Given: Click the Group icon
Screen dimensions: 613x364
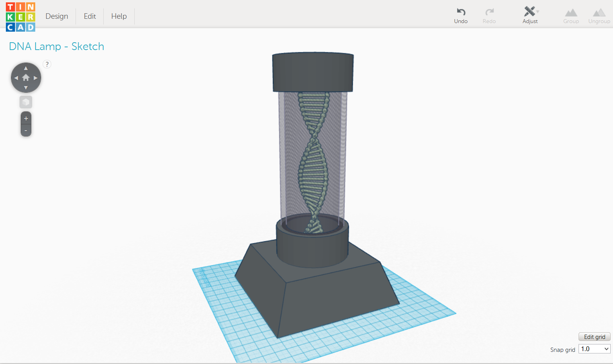Looking at the screenshot, I should 571,12.
